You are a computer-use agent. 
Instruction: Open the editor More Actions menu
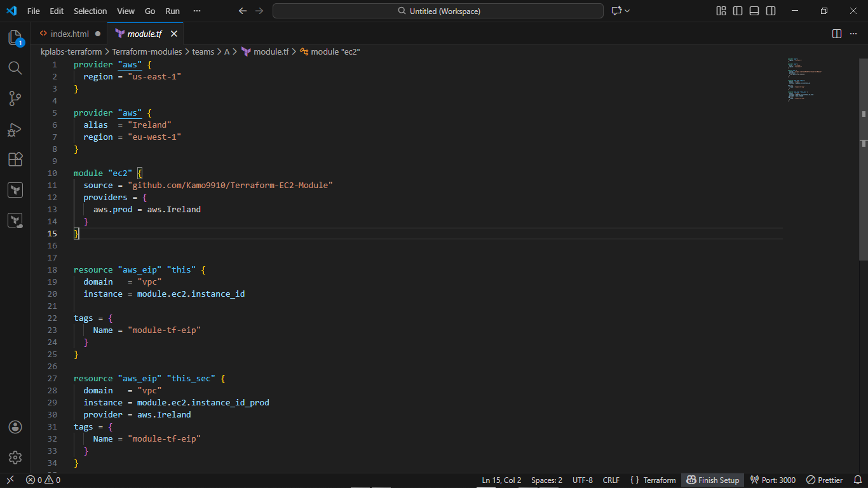coord(855,34)
